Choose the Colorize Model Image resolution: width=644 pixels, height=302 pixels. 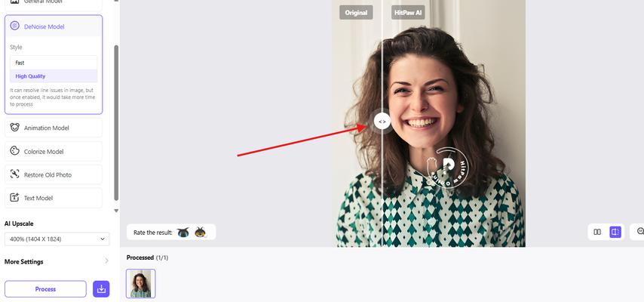pyautogui.click(x=54, y=151)
